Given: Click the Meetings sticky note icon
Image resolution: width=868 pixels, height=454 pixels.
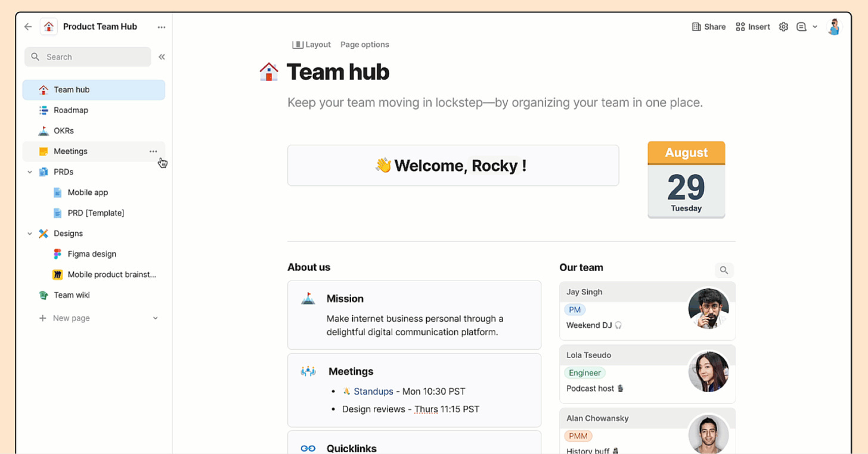Looking at the screenshot, I should [x=44, y=151].
